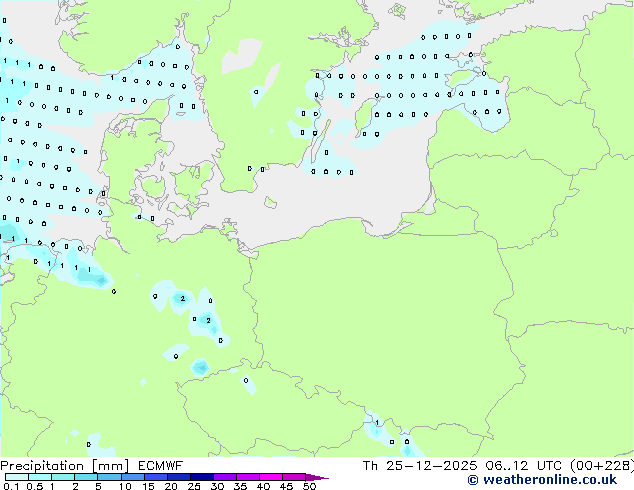Click the legend label '0.1'
Viewport: 634px width, 490px height.
click(11, 486)
